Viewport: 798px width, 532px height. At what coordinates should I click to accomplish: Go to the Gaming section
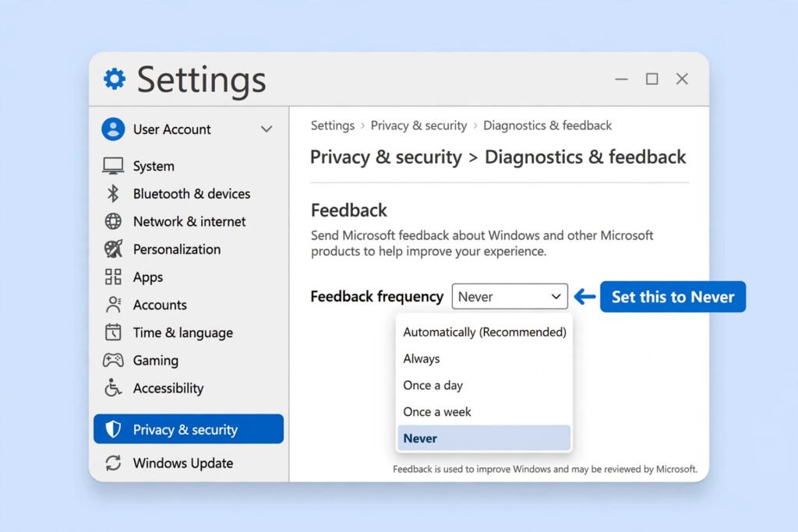pos(155,361)
